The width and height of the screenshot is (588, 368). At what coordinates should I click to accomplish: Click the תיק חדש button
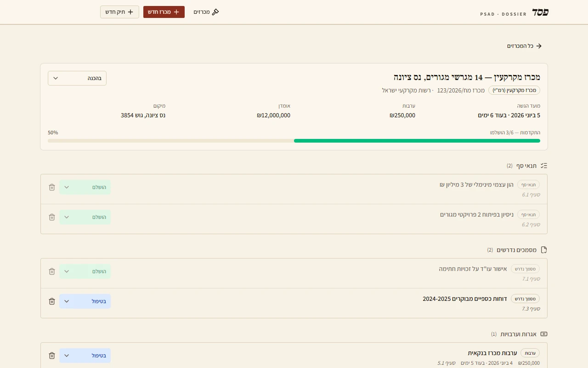[119, 12]
